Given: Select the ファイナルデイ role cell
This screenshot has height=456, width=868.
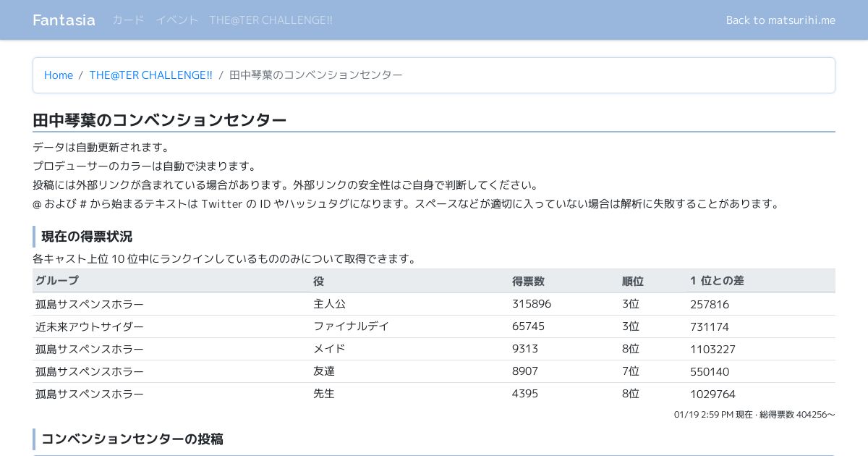Looking at the screenshot, I should click(351, 326).
